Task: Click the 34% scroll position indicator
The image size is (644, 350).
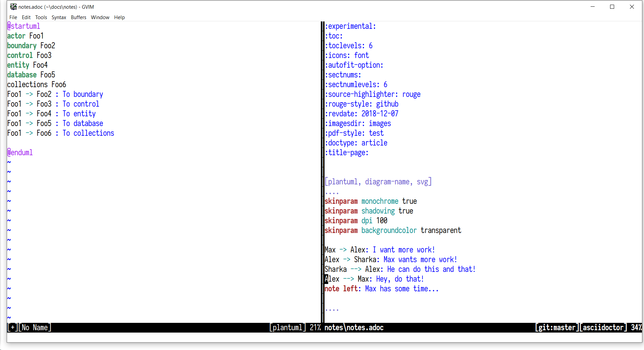Action: [x=636, y=328]
